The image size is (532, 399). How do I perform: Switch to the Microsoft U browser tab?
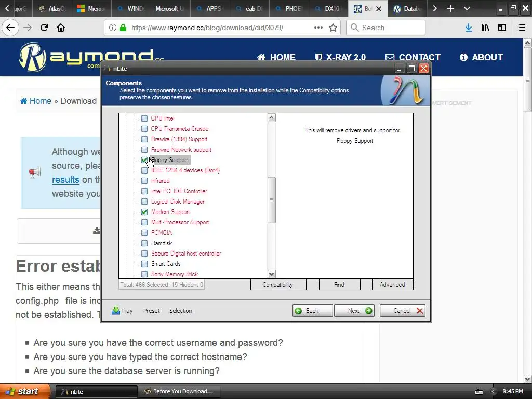[x=170, y=8]
